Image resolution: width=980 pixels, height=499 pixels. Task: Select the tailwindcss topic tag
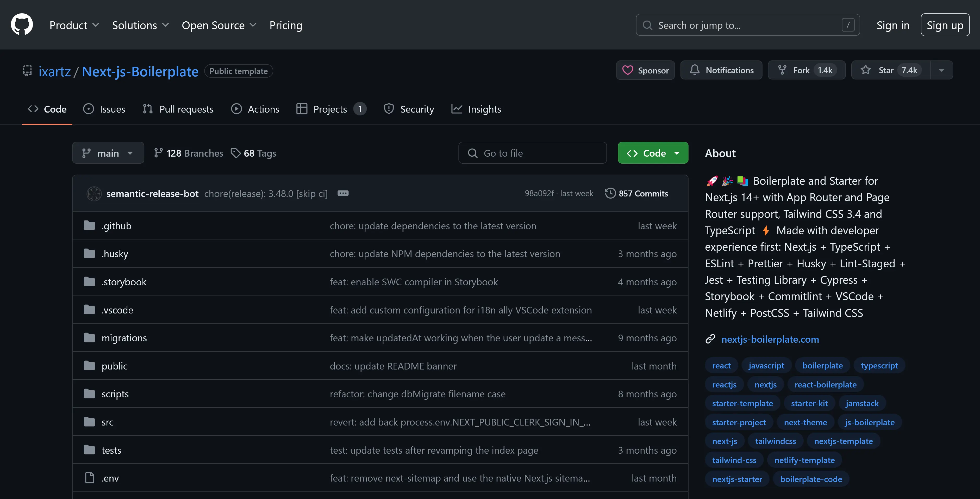[775, 441]
